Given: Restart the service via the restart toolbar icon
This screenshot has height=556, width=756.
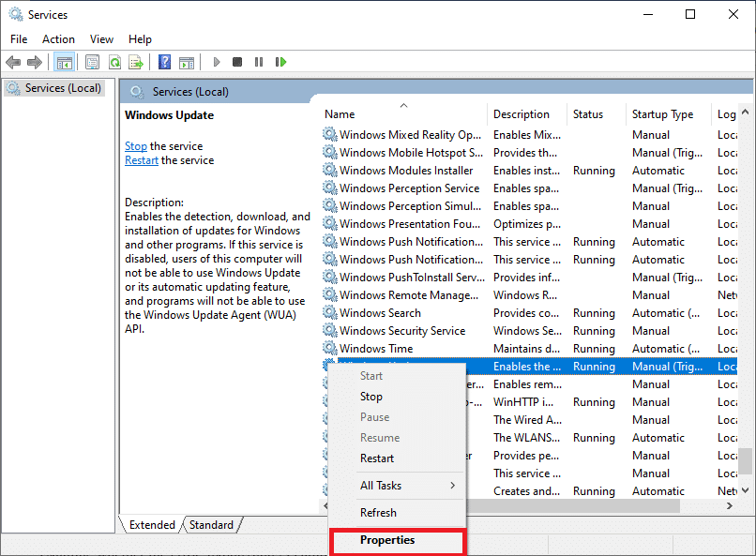Looking at the screenshot, I should (281, 62).
